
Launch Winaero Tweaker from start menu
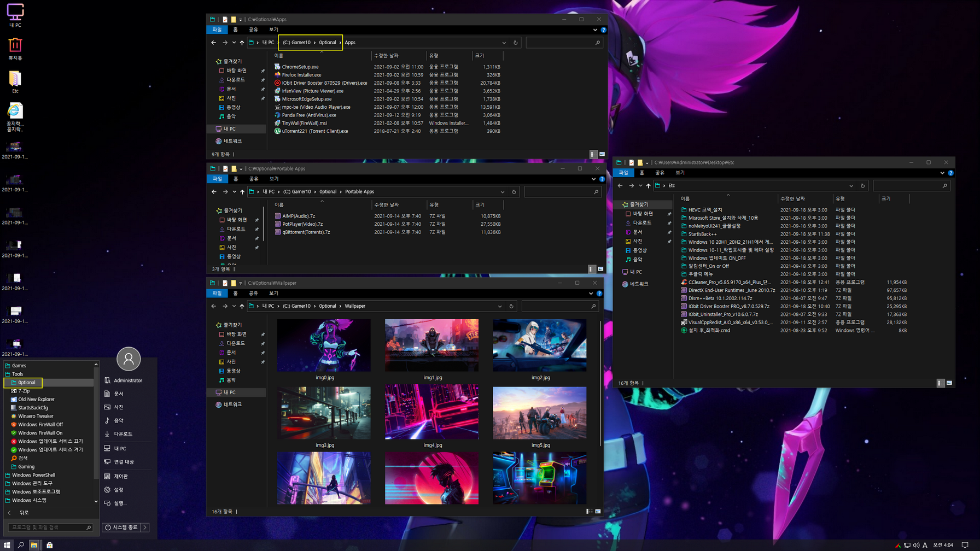click(x=36, y=416)
